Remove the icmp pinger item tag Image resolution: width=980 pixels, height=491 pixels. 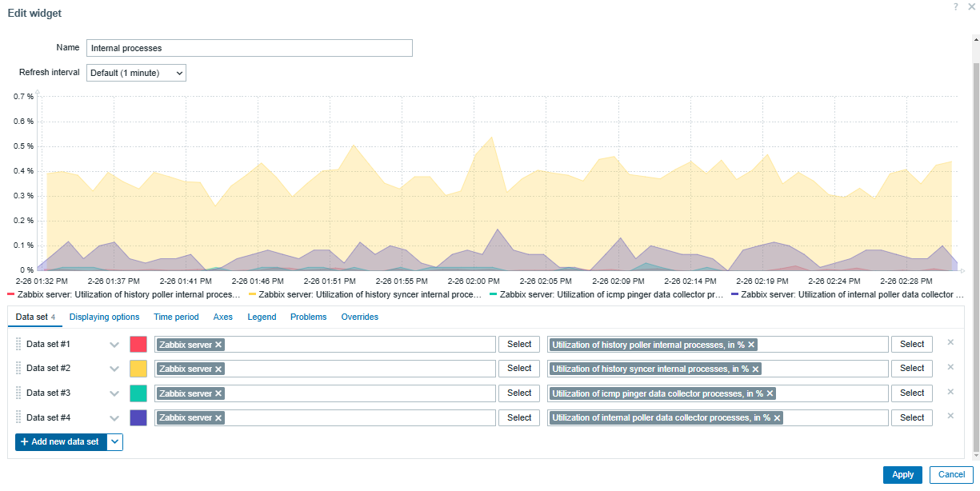pos(770,393)
